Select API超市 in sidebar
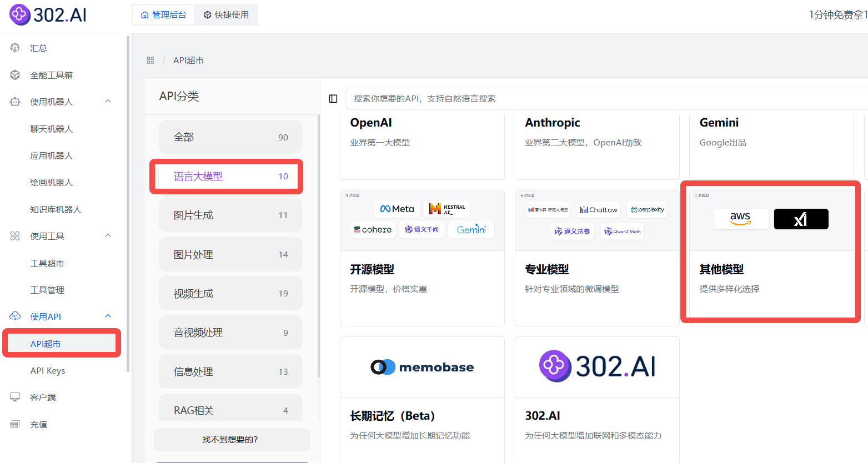This screenshot has width=868, height=463. click(62, 344)
